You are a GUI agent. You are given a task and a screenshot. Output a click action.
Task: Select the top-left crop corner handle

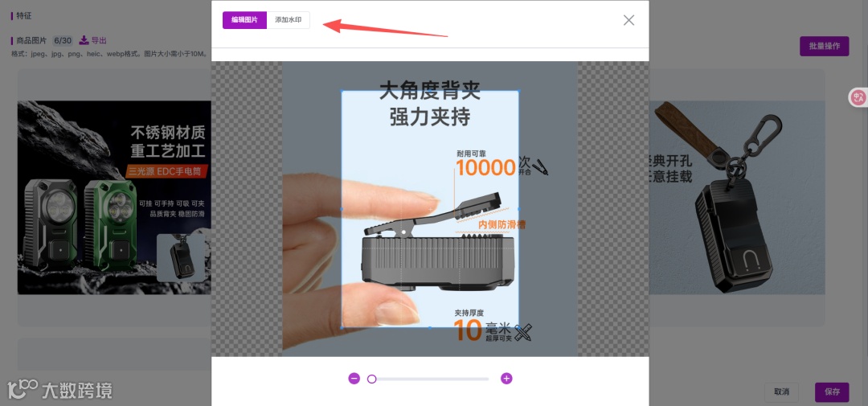[342, 91]
